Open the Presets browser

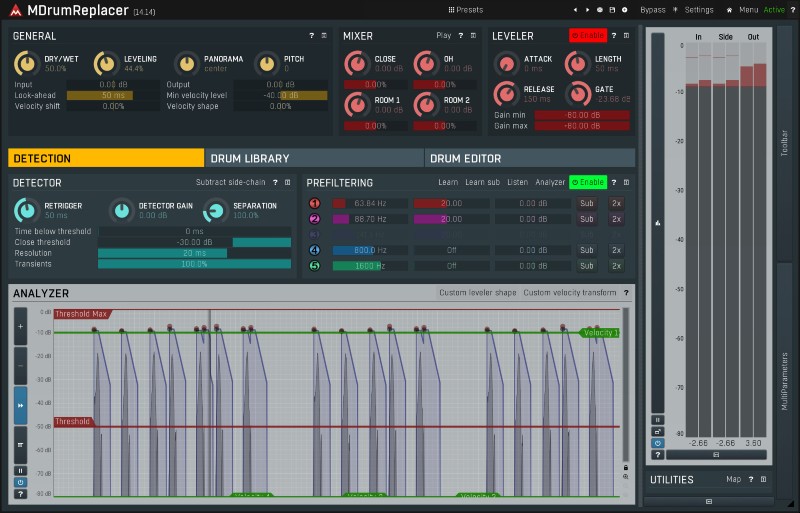point(465,9)
